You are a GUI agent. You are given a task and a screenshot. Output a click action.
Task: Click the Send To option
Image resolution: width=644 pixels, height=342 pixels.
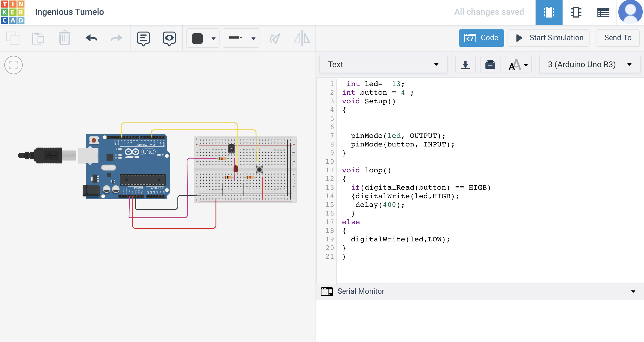[618, 38]
